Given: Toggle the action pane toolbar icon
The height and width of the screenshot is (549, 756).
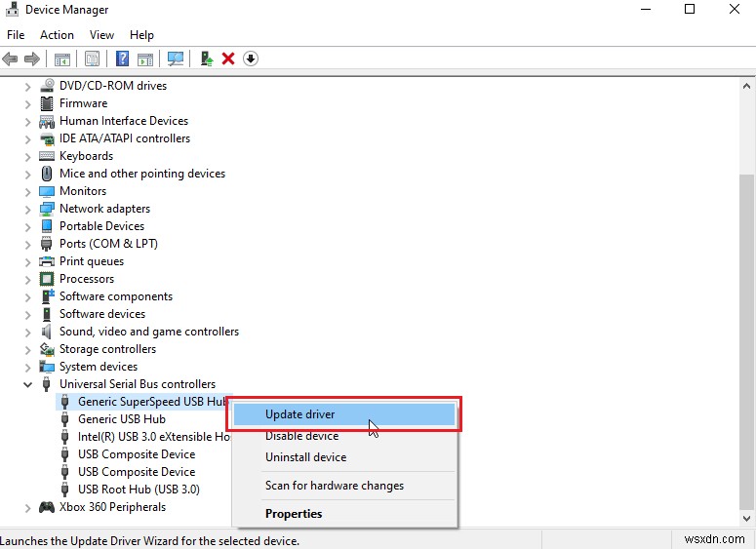Looking at the screenshot, I should [x=145, y=59].
